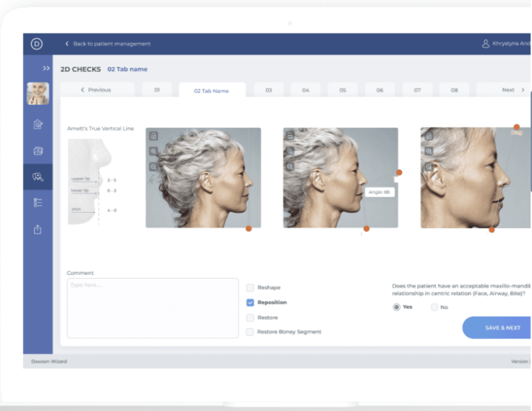Click the Dawson logo in header
532x411 pixels.
[x=37, y=44]
